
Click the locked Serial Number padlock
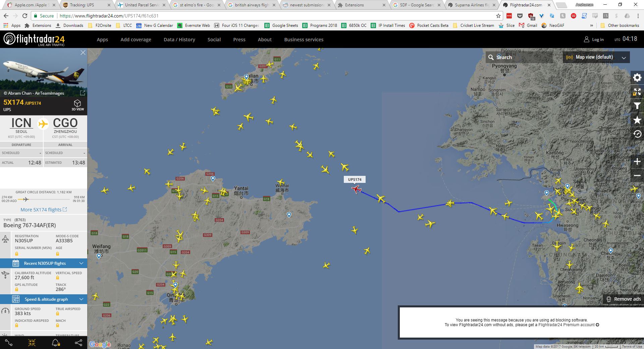click(16, 254)
